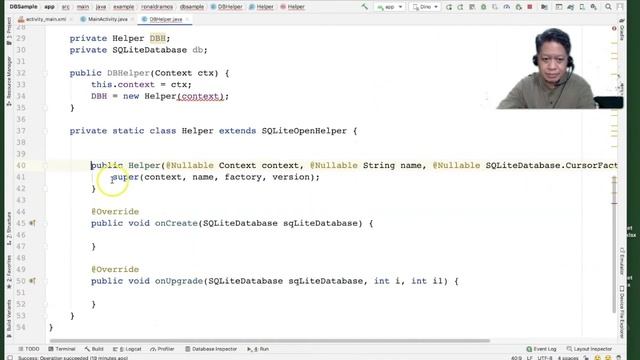Open the Structure tool window
The width and height of the screenshot is (640, 360).
9,229
